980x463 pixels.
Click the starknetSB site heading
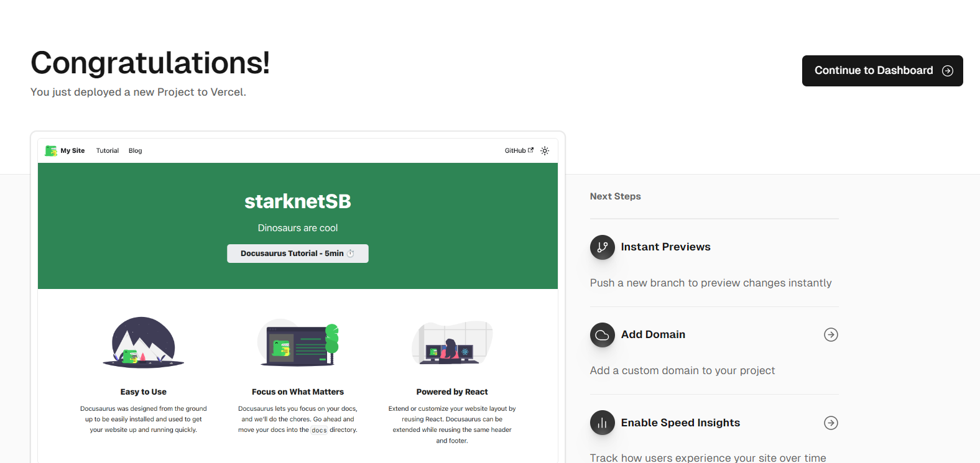298,201
